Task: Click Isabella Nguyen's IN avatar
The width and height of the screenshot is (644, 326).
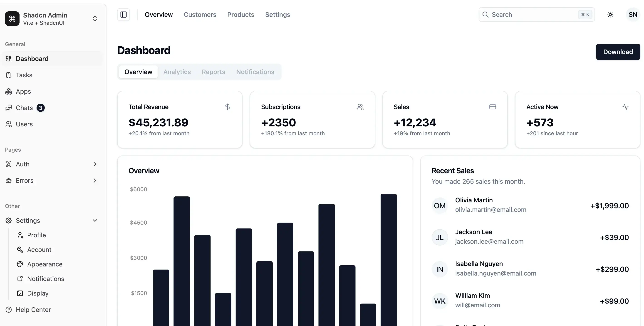Action: [x=440, y=269]
